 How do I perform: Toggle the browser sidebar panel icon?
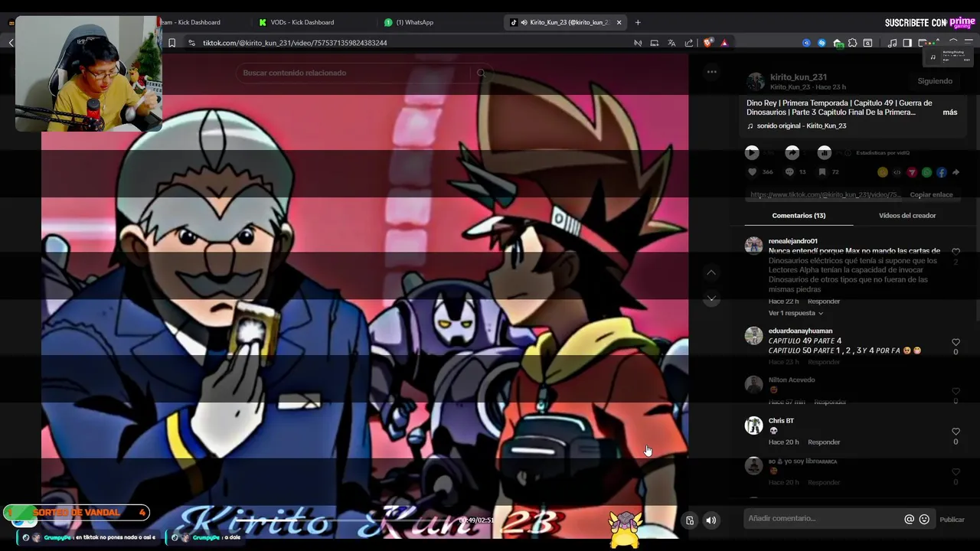pos(907,43)
